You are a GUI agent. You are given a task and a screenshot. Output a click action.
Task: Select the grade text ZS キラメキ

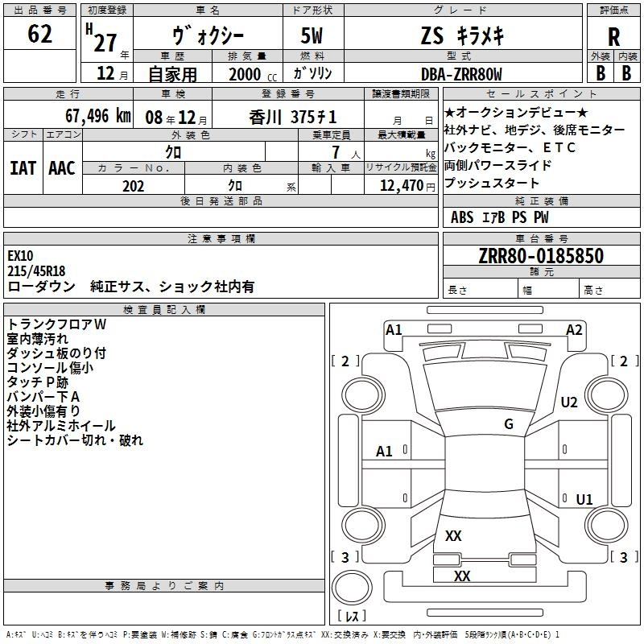click(462, 35)
